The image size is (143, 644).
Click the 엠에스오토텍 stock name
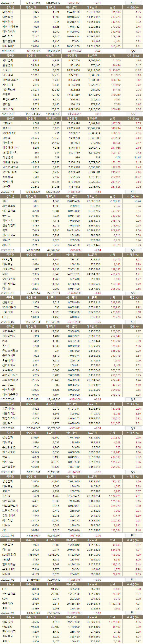click(10, 80)
